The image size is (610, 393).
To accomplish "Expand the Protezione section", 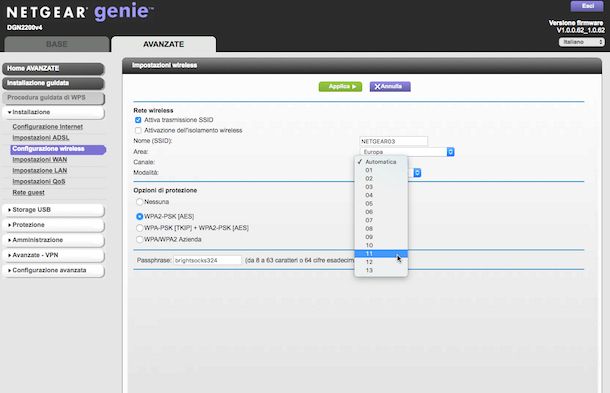I will pyautogui.click(x=53, y=225).
